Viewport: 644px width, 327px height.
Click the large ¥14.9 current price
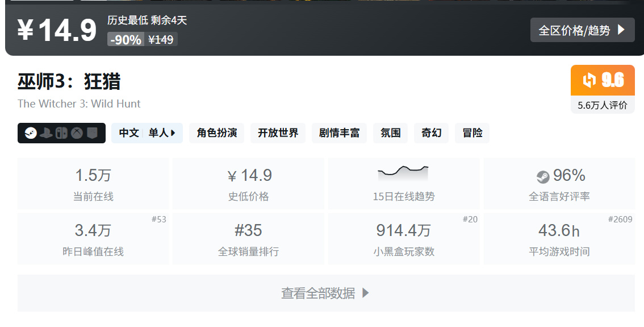coord(57,30)
